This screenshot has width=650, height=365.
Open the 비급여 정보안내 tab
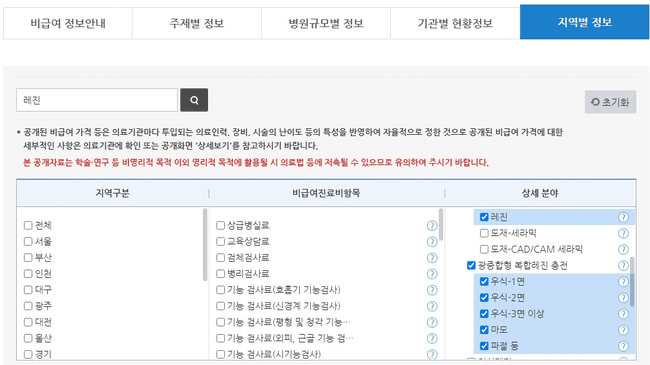[x=68, y=23]
